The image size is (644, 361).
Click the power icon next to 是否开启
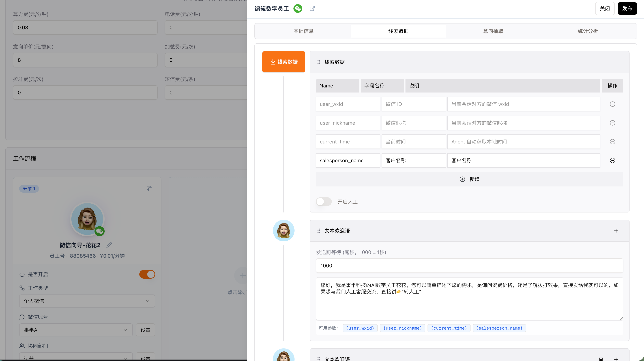(x=22, y=274)
